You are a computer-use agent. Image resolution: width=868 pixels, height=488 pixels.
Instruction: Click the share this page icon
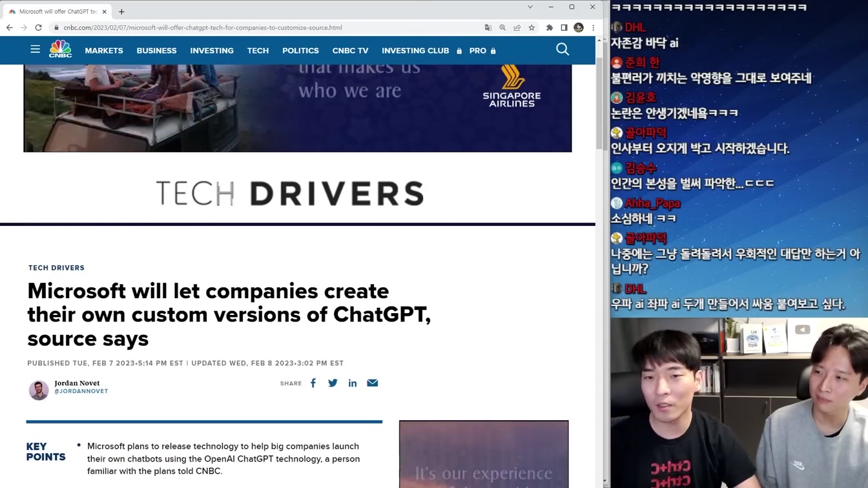point(517,28)
